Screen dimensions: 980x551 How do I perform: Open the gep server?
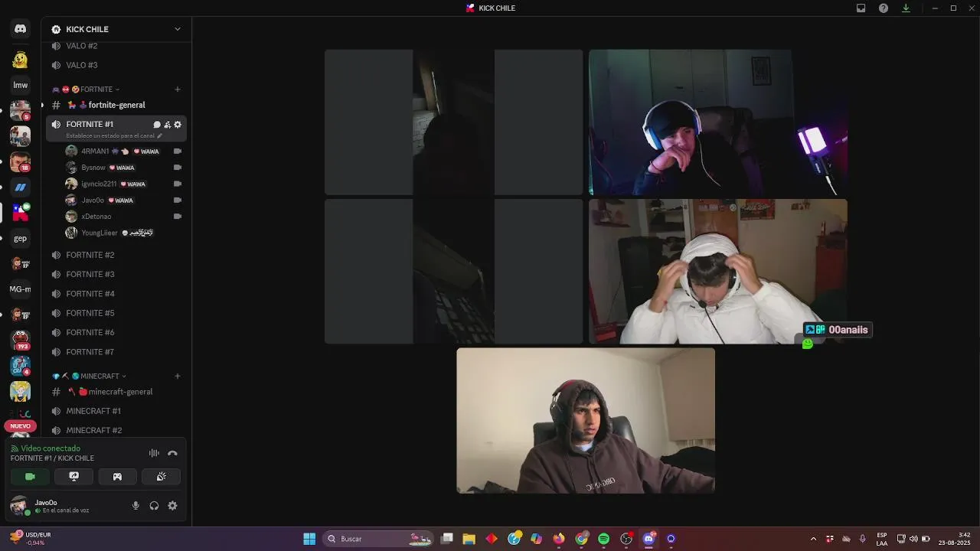[x=21, y=238]
